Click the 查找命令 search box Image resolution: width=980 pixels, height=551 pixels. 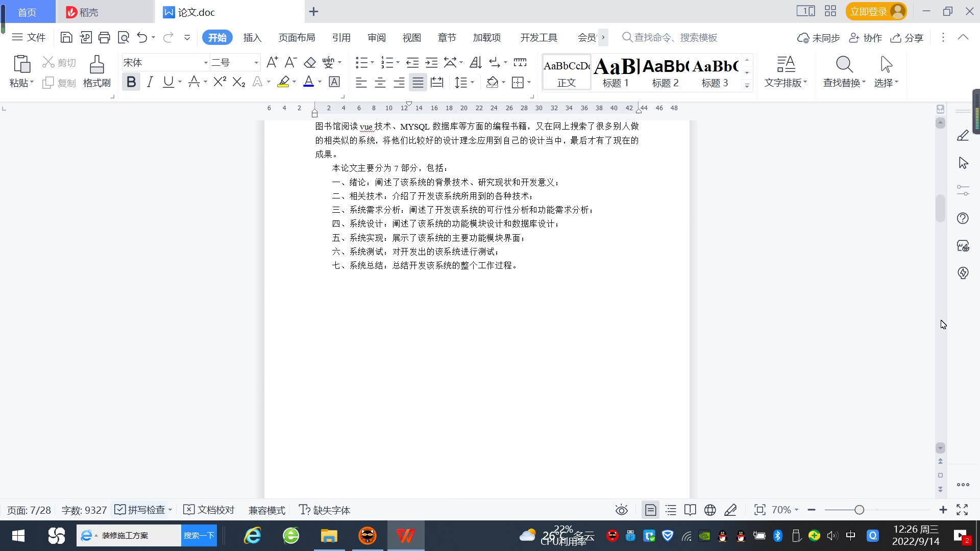tap(675, 37)
